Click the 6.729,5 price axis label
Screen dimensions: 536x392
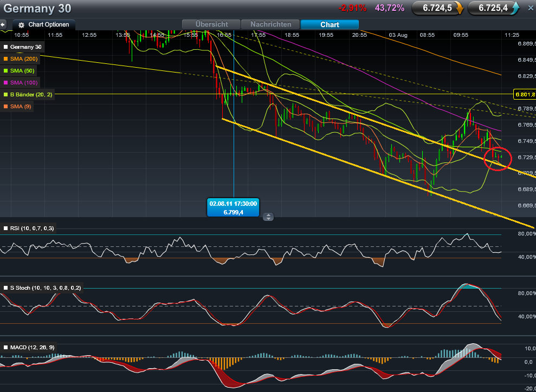pyautogui.click(x=526, y=157)
